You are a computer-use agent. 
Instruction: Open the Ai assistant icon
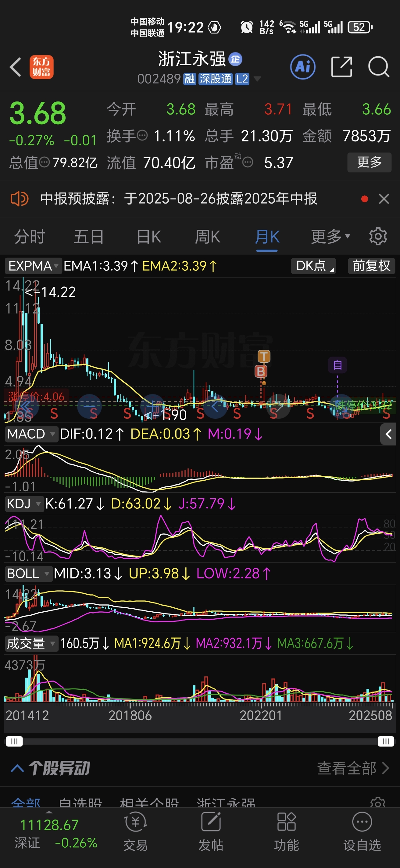tap(303, 67)
